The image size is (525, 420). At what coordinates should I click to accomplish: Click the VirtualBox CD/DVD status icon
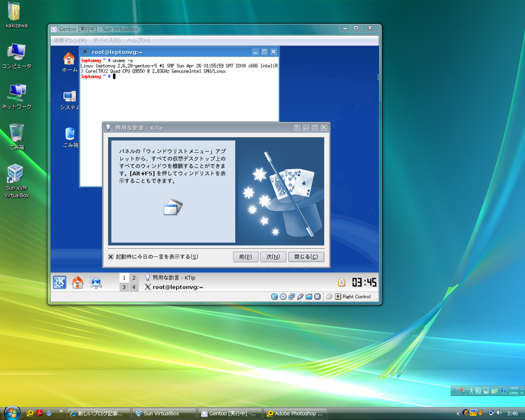coord(283,296)
